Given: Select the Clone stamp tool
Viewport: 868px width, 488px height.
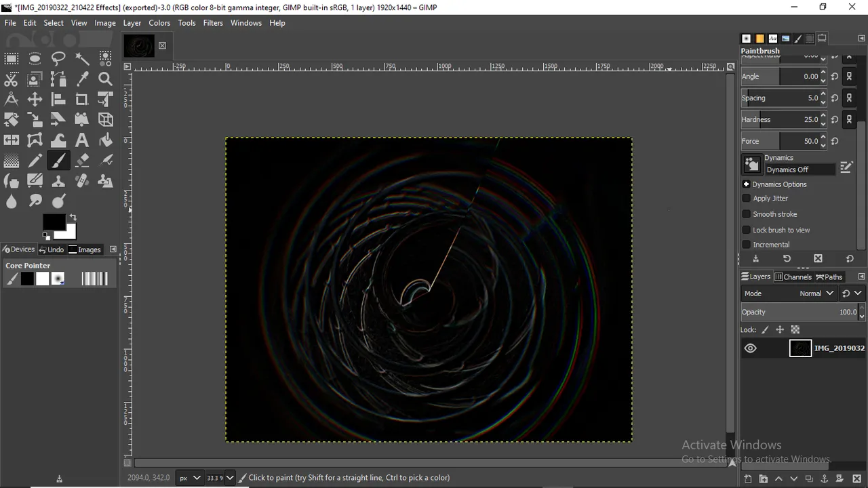Looking at the screenshot, I should pyautogui.click(x=58, y=181).
